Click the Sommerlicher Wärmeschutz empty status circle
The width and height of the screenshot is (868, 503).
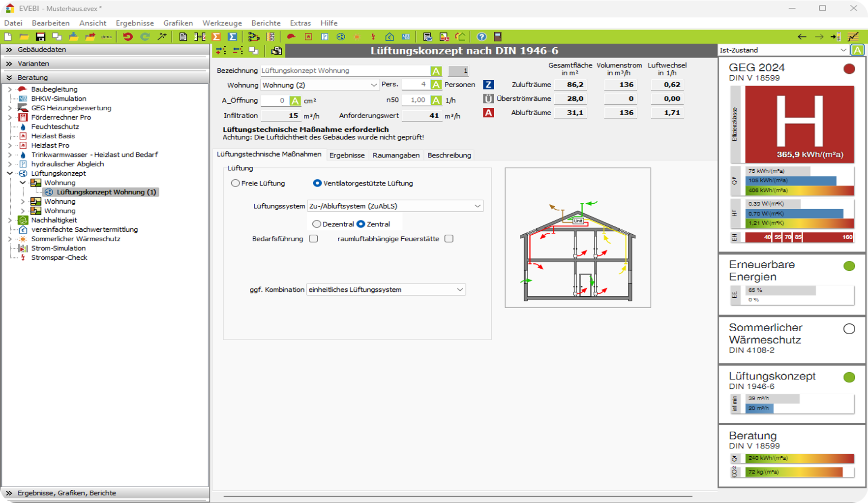(x=849, y=329)
